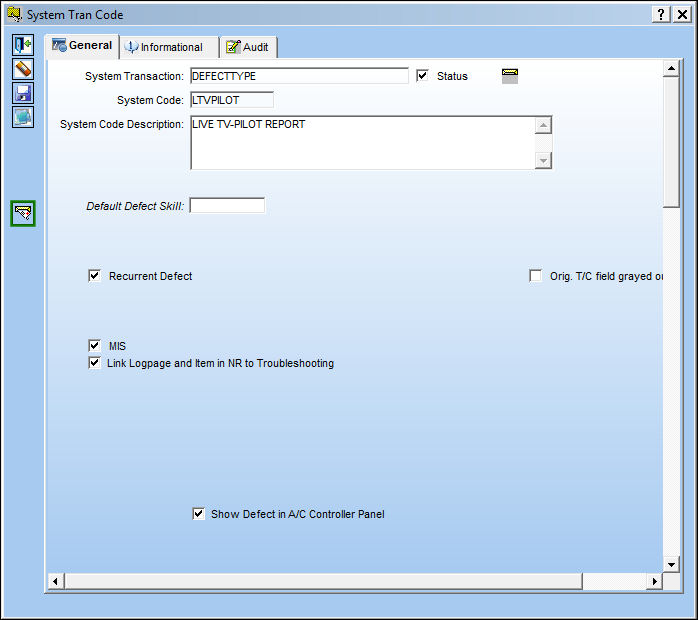This screenshot has height=620, width=698.
Task: Click the monitor screen icon in sidebar
Action: point(23,117)
